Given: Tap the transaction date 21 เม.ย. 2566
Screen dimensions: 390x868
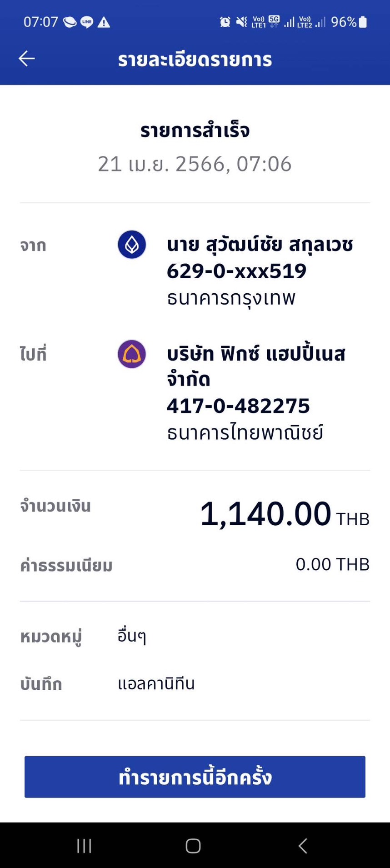Looking at the screenshot, I should pyautogui.click(x=161, y=164).
